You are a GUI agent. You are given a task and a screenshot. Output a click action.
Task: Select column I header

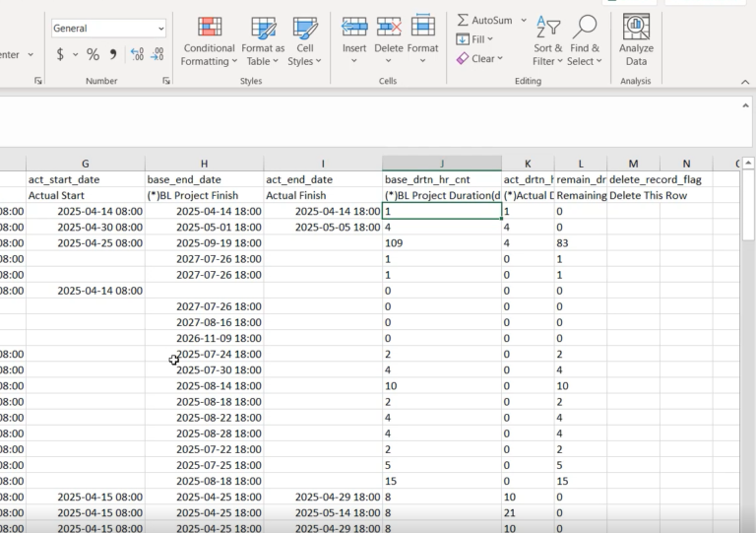click(323, 164)
